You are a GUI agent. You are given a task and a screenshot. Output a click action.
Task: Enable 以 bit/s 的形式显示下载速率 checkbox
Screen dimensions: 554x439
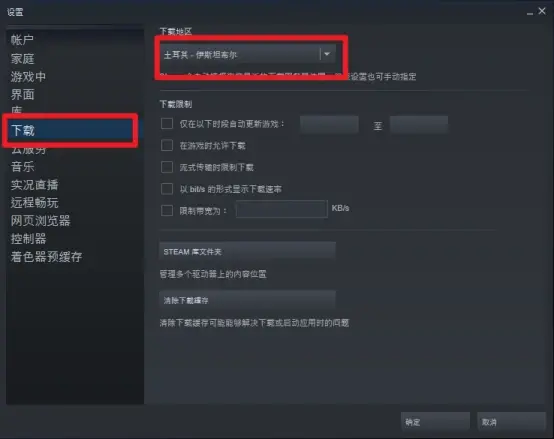tap(167, 189)
